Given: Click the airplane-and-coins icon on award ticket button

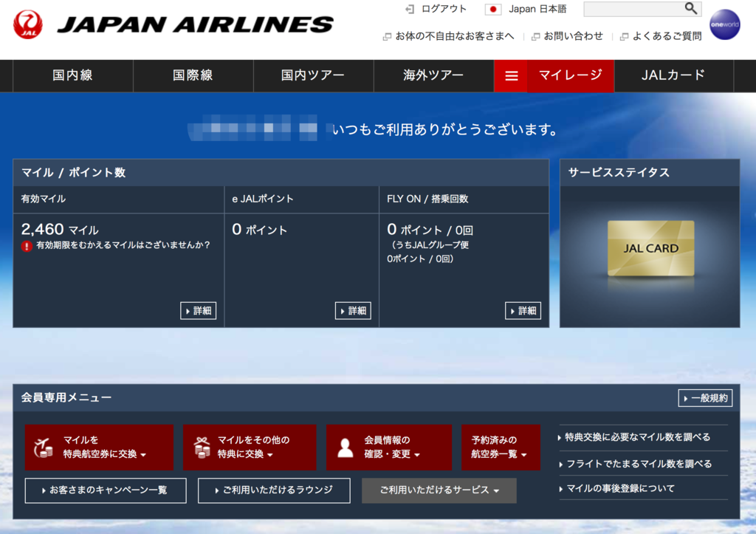Looking at the screenshot, I should (x=44, y=447).
